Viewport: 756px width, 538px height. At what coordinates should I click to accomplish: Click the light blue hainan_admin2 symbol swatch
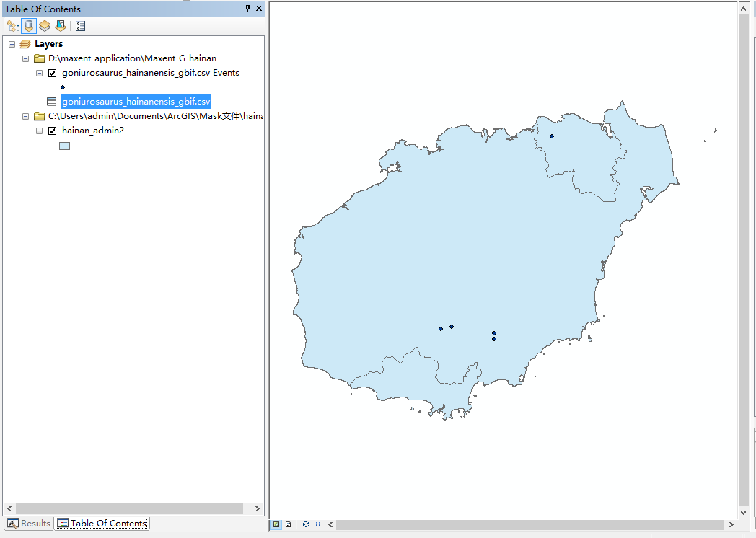pyautogui.click(x=65, y=146)
